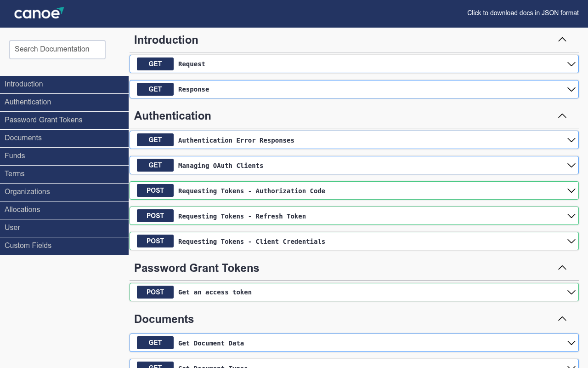Open Terms sidebar item
Screen dimensions: 588x368
64,174
